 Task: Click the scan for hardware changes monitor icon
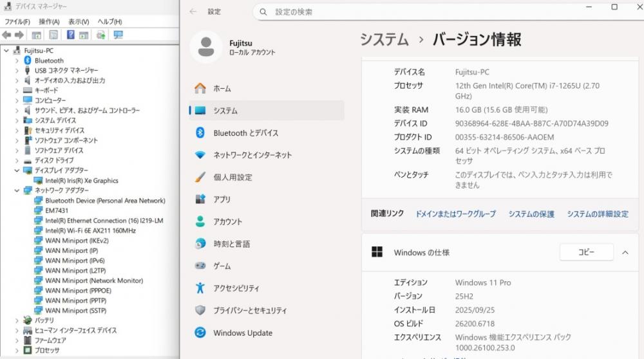118,35
